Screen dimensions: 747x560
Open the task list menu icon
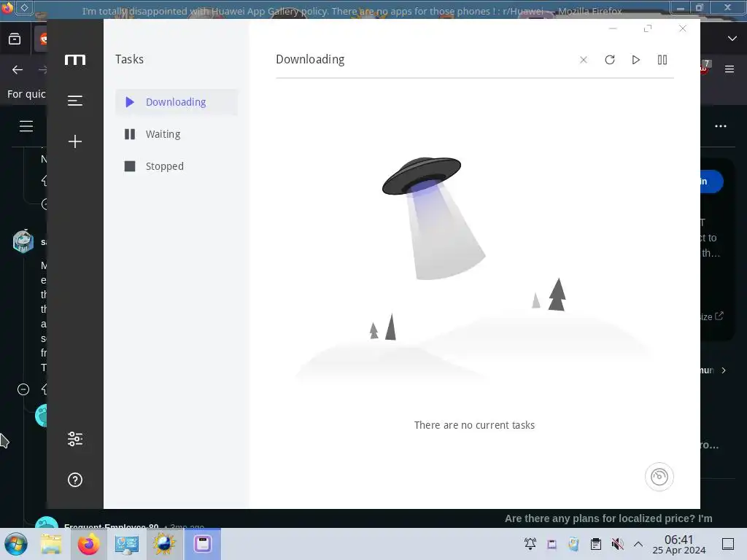tap(75, 101)
